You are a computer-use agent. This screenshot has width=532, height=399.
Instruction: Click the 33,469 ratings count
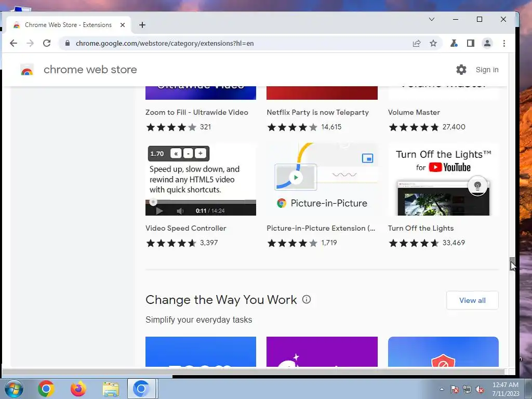pyautogui.click(x=454, y=243)
